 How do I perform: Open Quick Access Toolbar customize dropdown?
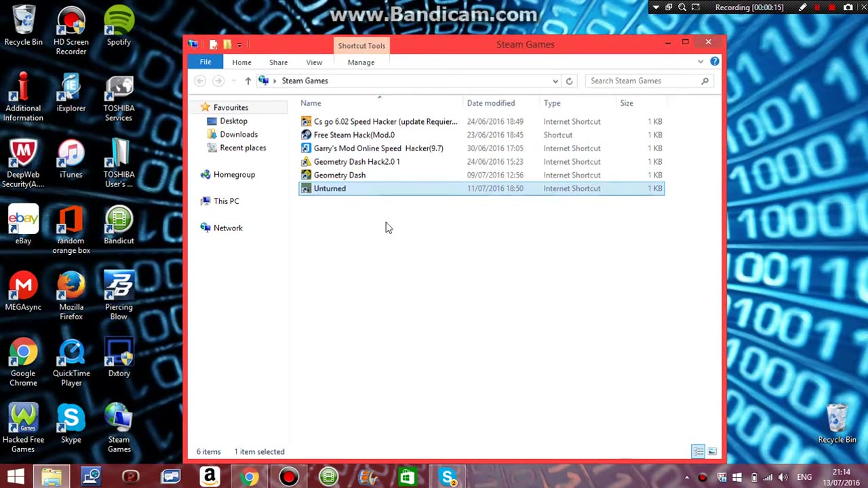(239, 45)
